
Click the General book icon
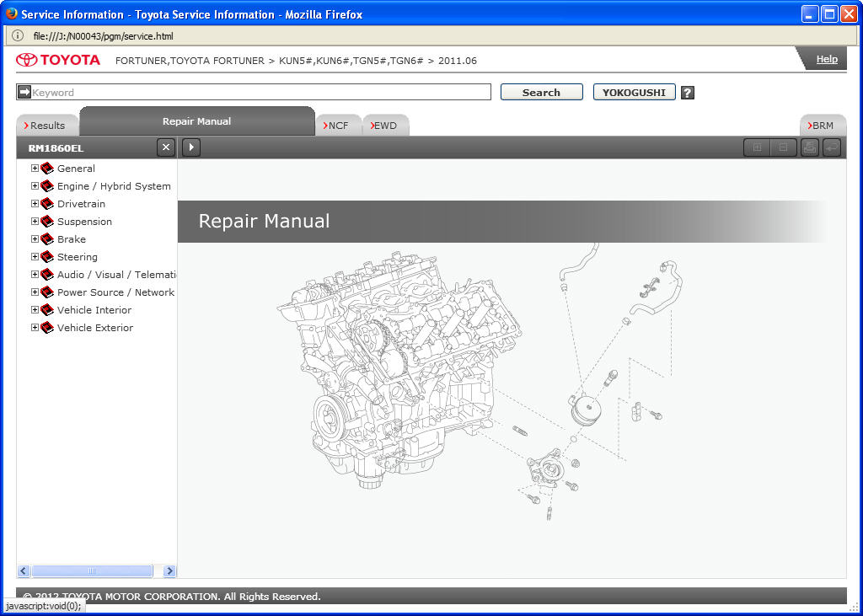point(47,169)
